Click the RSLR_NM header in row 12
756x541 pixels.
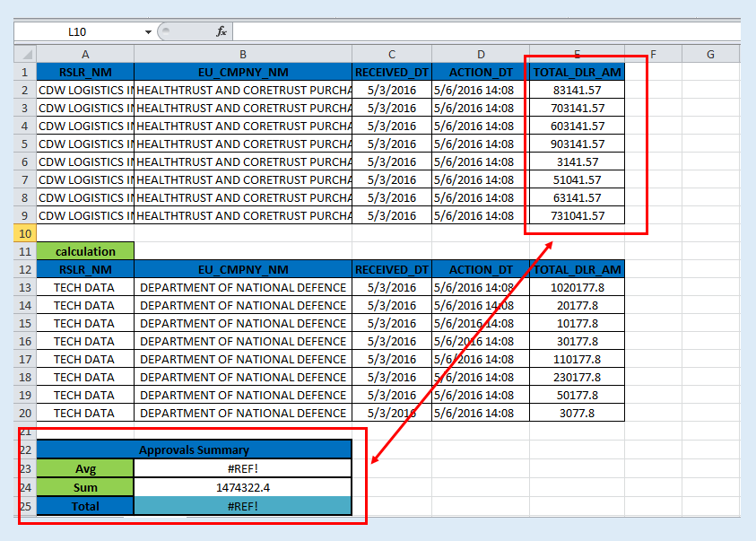[85, 269]
